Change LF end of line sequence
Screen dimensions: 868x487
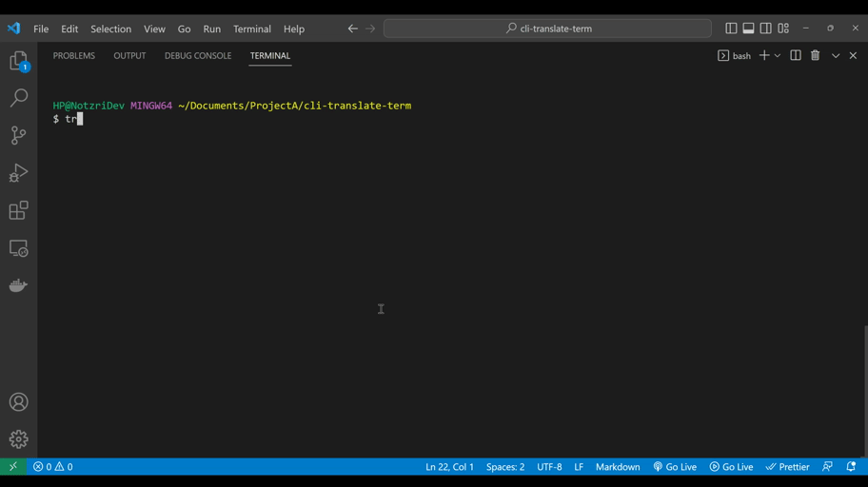click(x=579, y=466)
